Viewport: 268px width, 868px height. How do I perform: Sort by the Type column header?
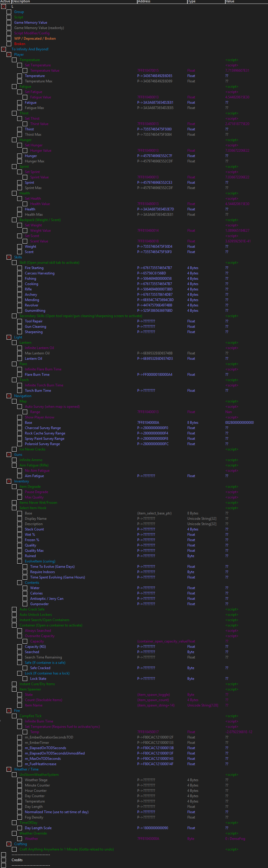(206, 1)
